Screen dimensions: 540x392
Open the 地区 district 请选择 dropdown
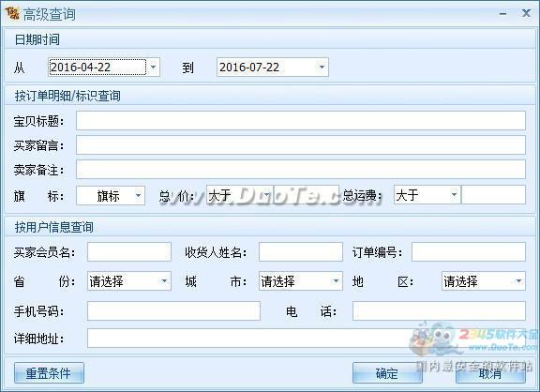(x=518, y=281)
